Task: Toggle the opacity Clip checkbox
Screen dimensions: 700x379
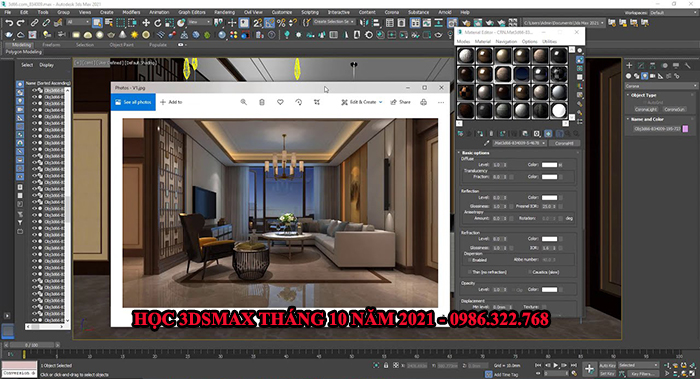Action: coord(513,290)
